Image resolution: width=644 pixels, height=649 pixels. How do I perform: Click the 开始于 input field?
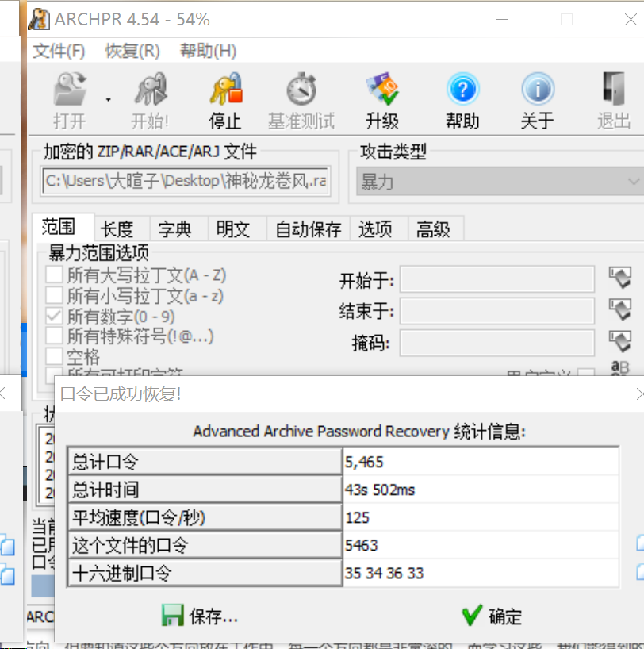497,279
